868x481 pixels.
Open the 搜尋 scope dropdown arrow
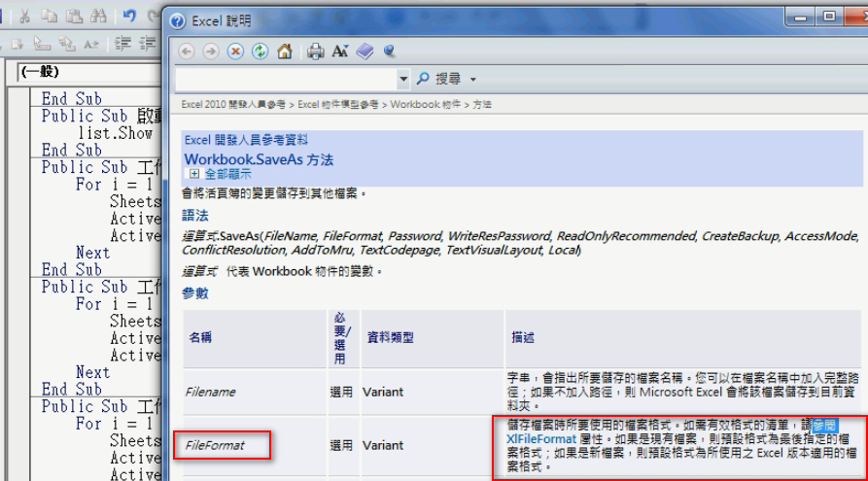click(472, 79)
